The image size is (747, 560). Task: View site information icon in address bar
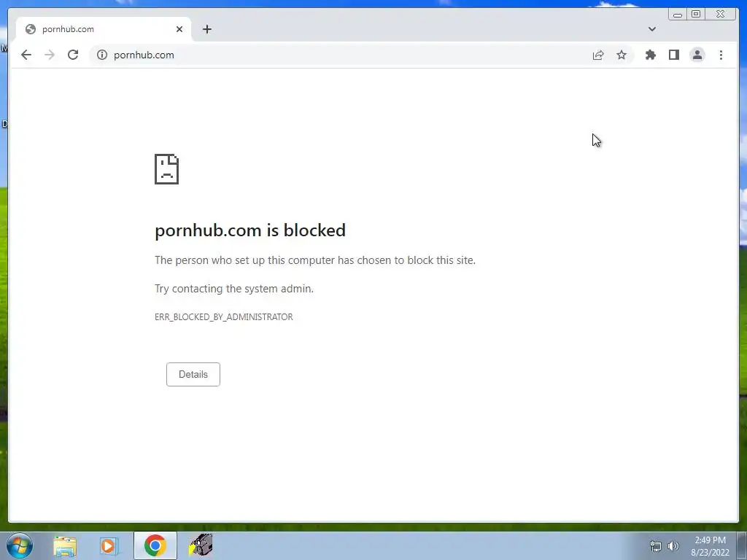[102, 55]
